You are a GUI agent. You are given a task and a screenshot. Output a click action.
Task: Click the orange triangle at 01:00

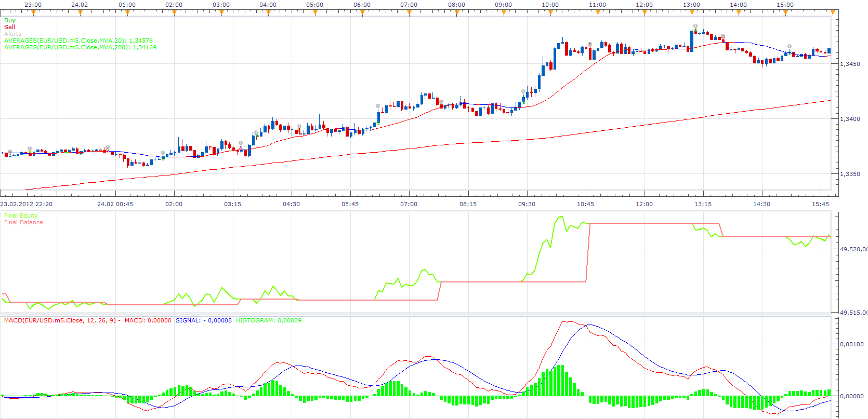127,13
